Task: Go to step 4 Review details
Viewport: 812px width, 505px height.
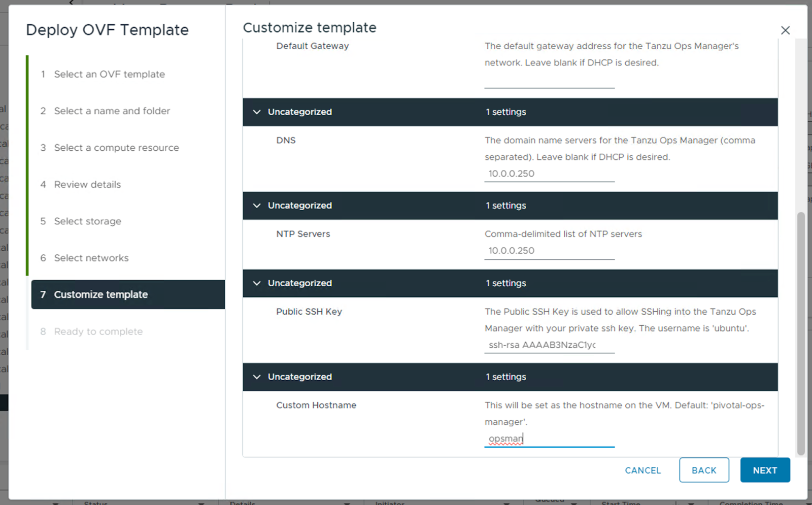Action: coord(87,185)
